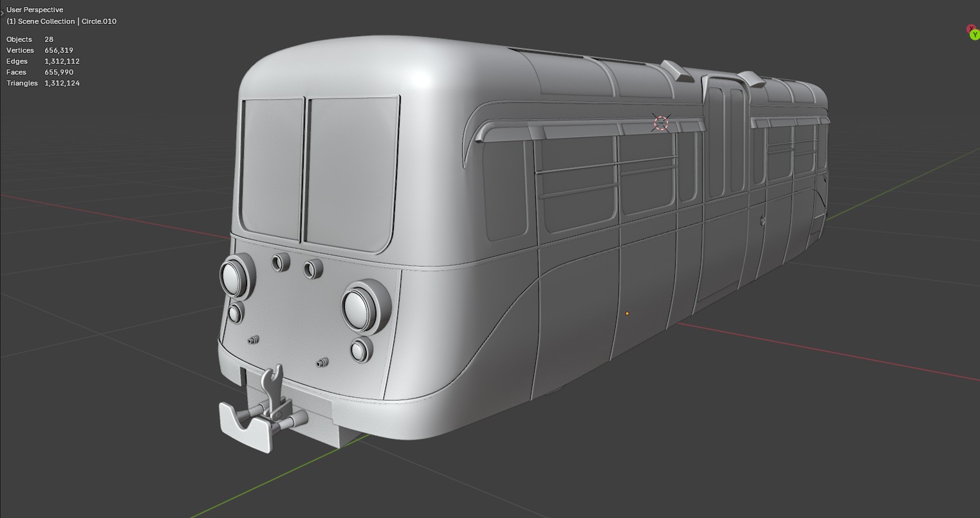980x518 pixels.
Task: Click the Edges value "1,312,112"
Action: point(62,61)
